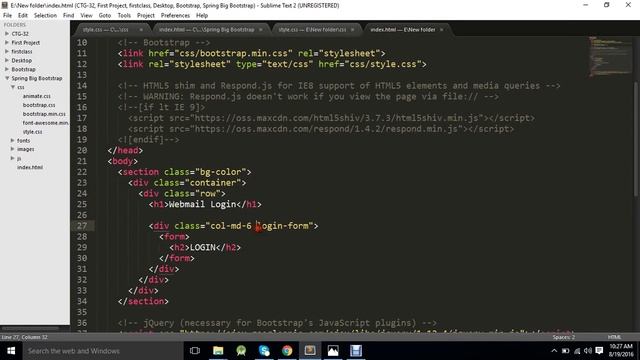Collapse the Spring Big Bootstrap folder
The height and width of the screenshot is (360, 640).
pos(7,78)
